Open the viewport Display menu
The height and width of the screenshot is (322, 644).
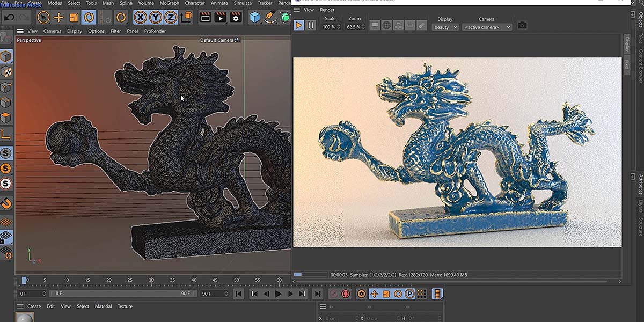click(75, 31)
